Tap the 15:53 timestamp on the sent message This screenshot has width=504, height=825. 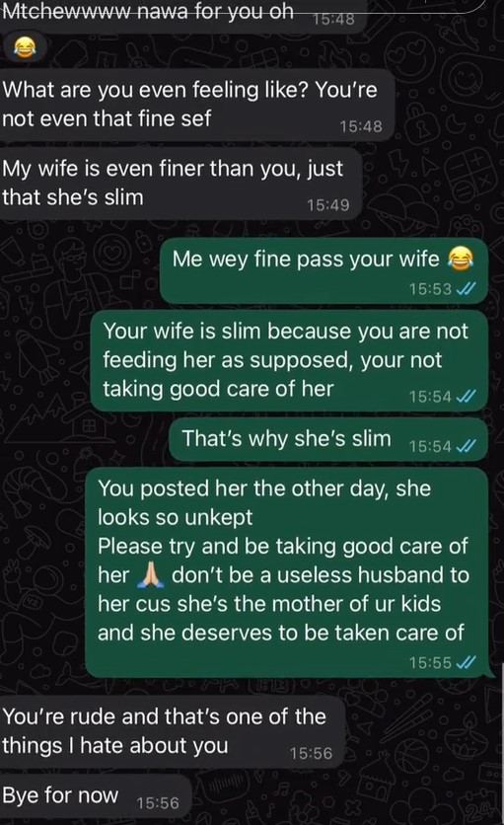coord(430,289)
